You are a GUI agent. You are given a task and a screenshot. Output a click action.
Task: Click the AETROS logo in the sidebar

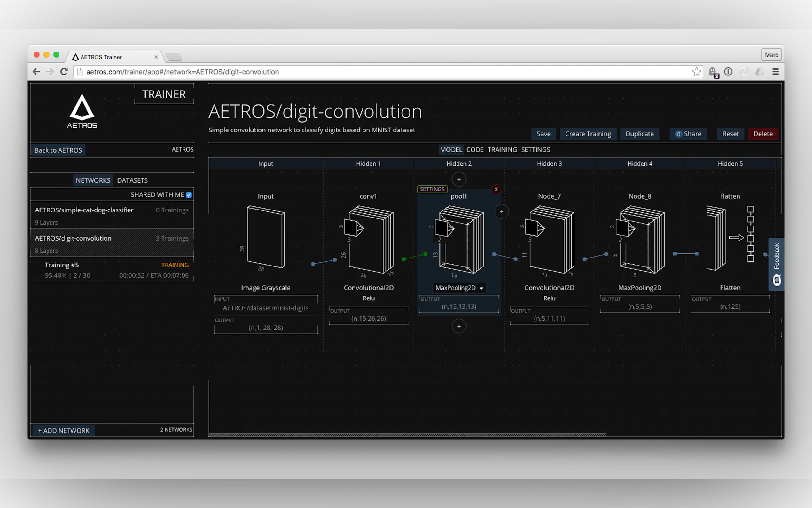coord(82,111)
